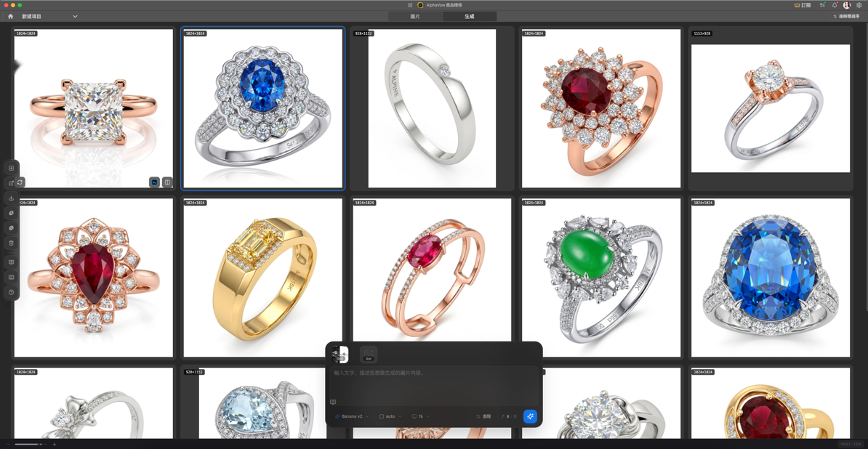868x449 pixels.
Task: Select the rose gold princess-cut diamond ring thumbnail
Action: (94, 108)
